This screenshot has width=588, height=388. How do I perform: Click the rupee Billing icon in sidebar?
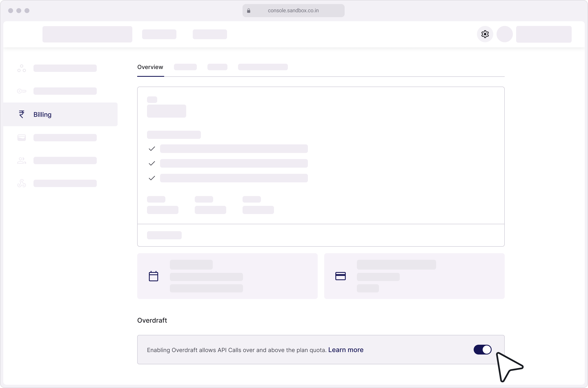[x=21, y=114]
